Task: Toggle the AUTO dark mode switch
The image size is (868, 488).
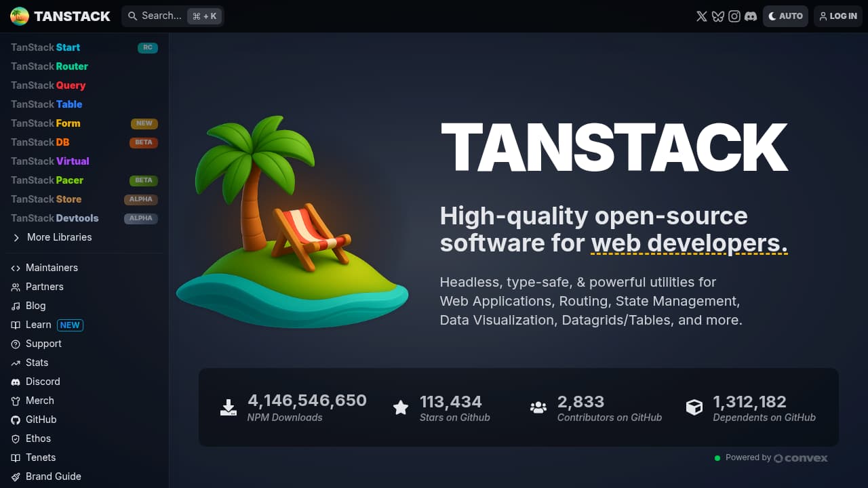Action: 785,16
